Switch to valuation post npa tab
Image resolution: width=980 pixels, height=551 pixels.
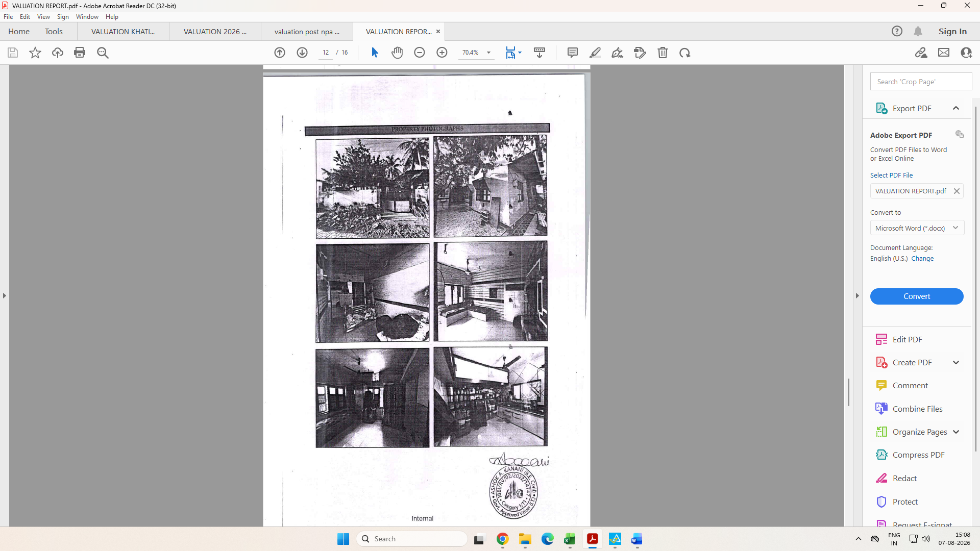(x=307, y=32)
